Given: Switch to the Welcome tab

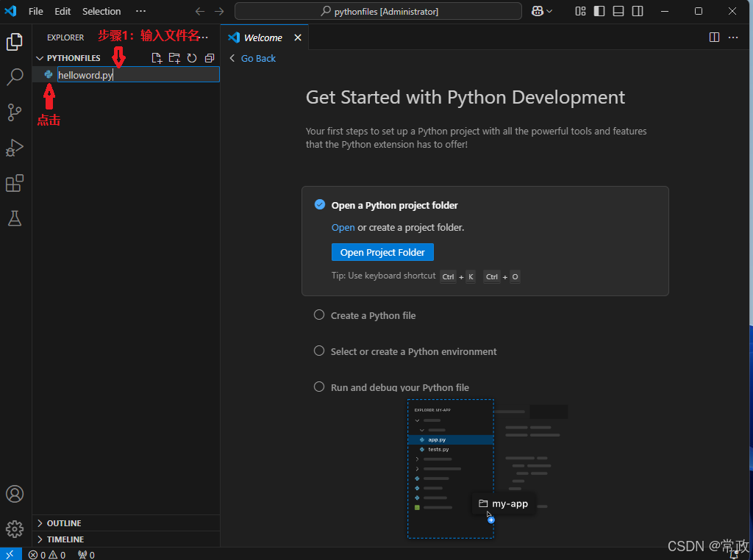Looking at the screenshot, I should point(263,37).
